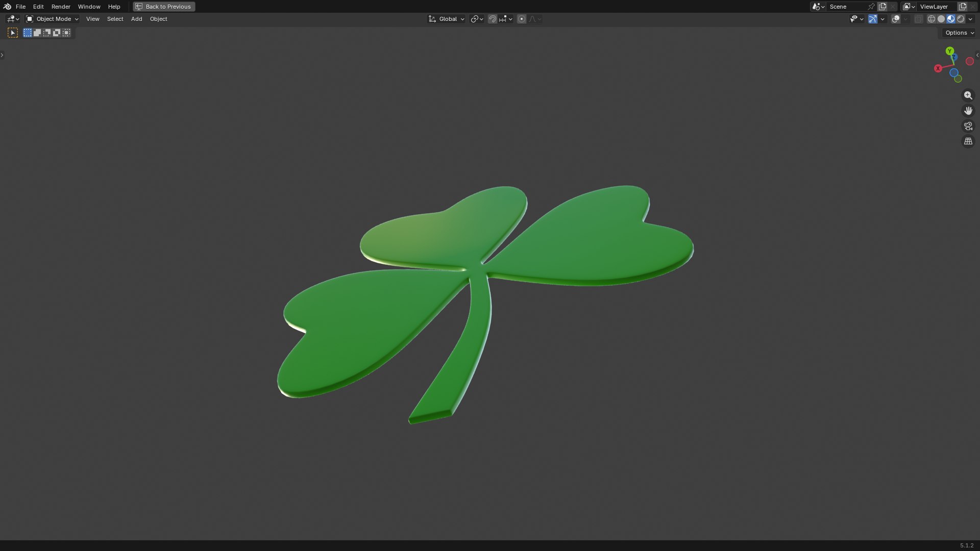
Task: Open the viewport Add menu
Action: [136, 19]
